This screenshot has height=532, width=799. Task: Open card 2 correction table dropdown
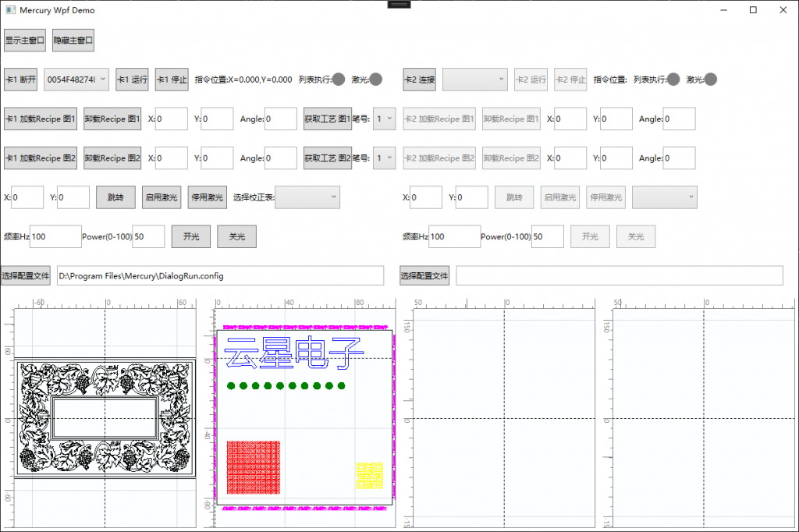click(665, 197)
